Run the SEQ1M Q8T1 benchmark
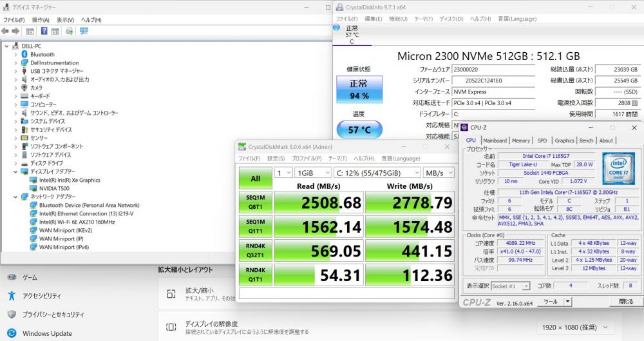644x341 pixels. [256, 202]
